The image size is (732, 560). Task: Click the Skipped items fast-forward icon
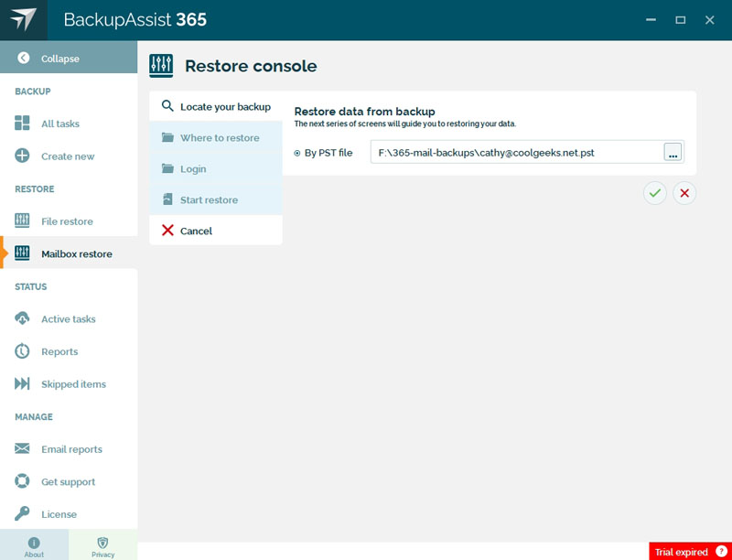pos(22,383)
